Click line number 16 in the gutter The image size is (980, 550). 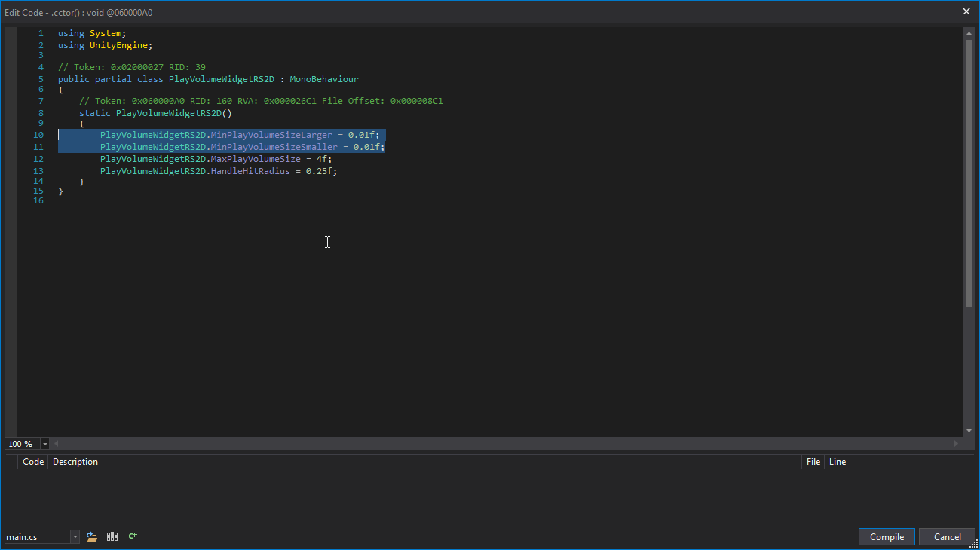[x=38, y=200]
